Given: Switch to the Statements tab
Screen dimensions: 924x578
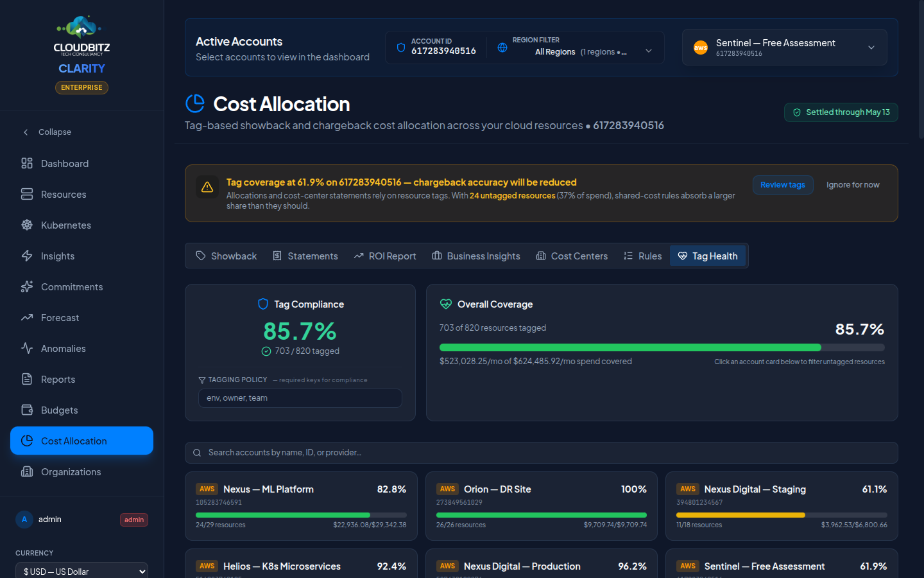Looking at the screenshot, I should tap(305, 256).
